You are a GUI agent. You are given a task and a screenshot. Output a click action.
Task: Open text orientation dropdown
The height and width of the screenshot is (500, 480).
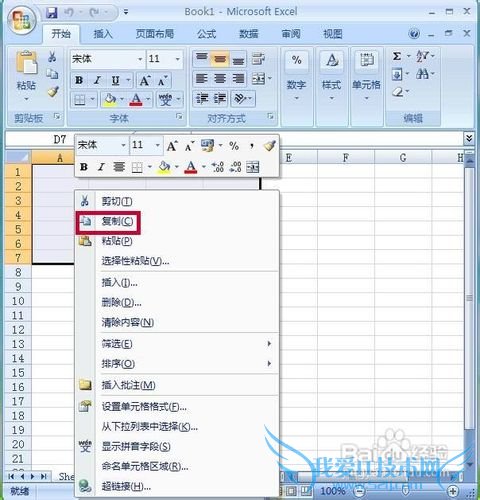click(250, 99)
